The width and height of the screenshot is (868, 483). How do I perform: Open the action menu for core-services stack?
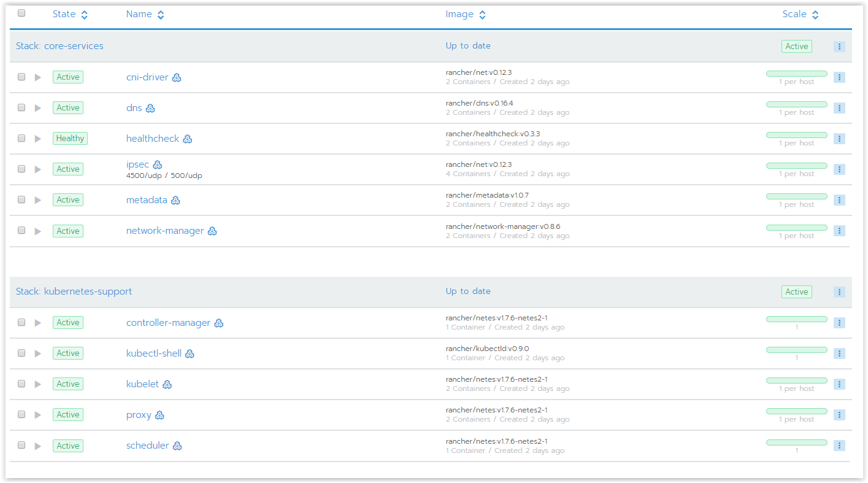(x=839, y=47)
